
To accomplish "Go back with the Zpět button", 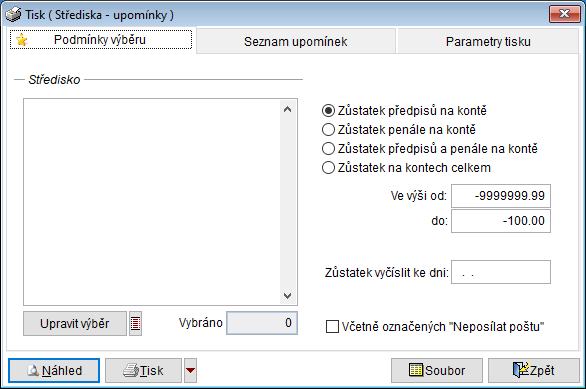I will pyautogui.click(x=534, y=370).
